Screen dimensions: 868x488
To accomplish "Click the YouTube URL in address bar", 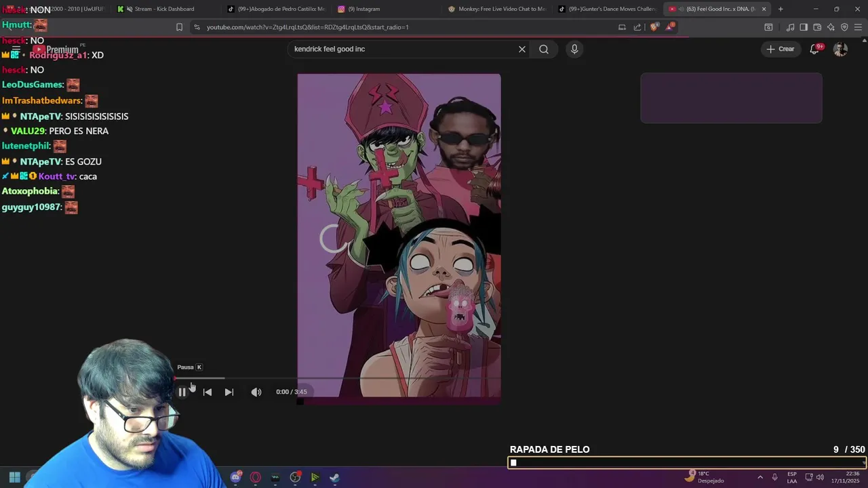I will tap(307, 27).
